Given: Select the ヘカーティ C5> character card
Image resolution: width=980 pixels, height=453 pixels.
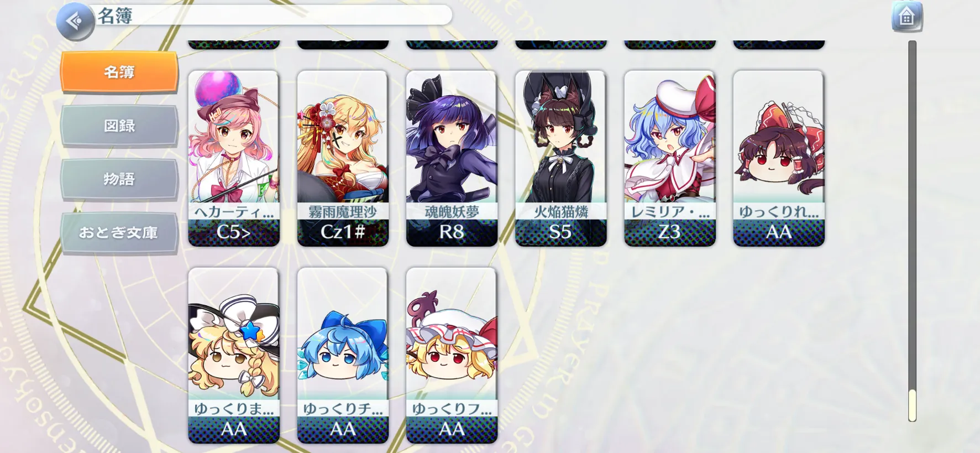Looking at the screenshot, I should coord(234,158).
